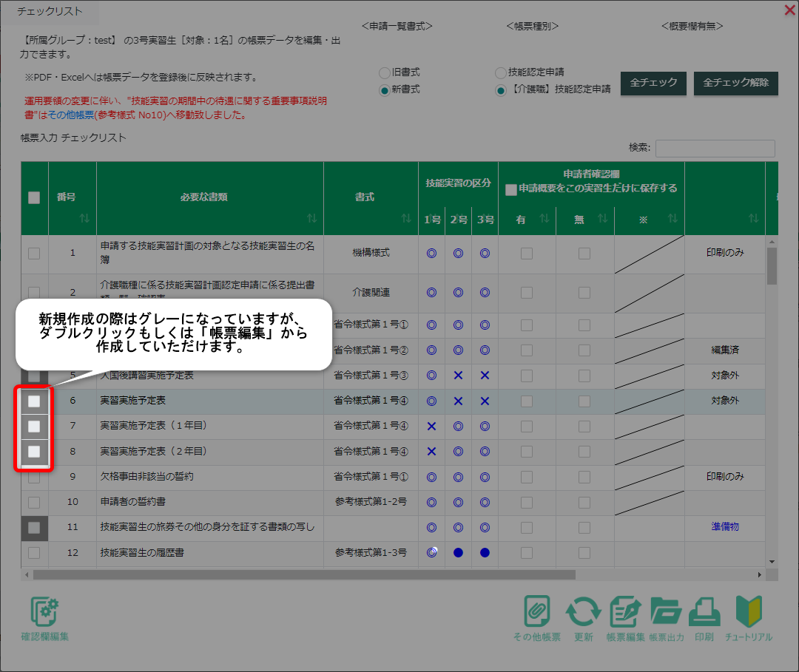
Task: Click vertical scrollbar down arrow
Action: click(x=772, y=562)
